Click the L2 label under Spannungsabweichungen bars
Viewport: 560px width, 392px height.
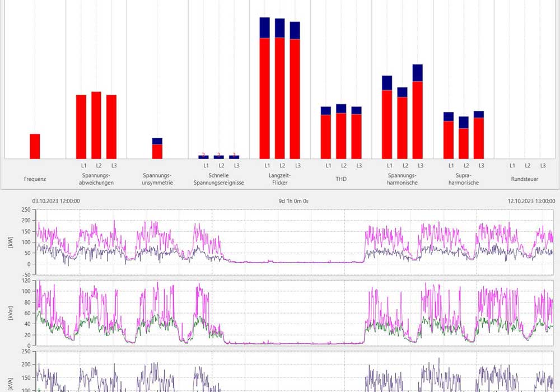[x=99, y=166]
